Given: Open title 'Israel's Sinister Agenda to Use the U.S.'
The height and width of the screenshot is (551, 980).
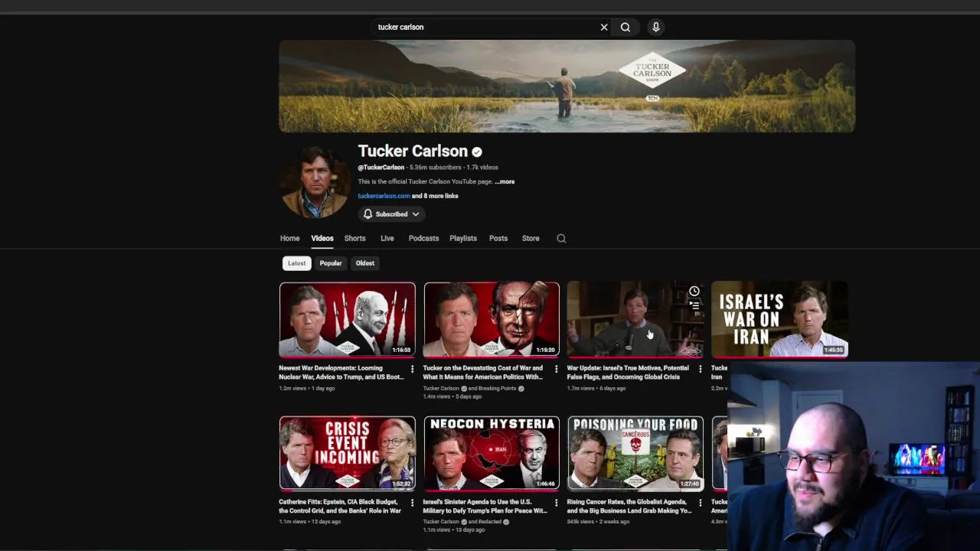Looking at the screenshot, I should (485, 506).
